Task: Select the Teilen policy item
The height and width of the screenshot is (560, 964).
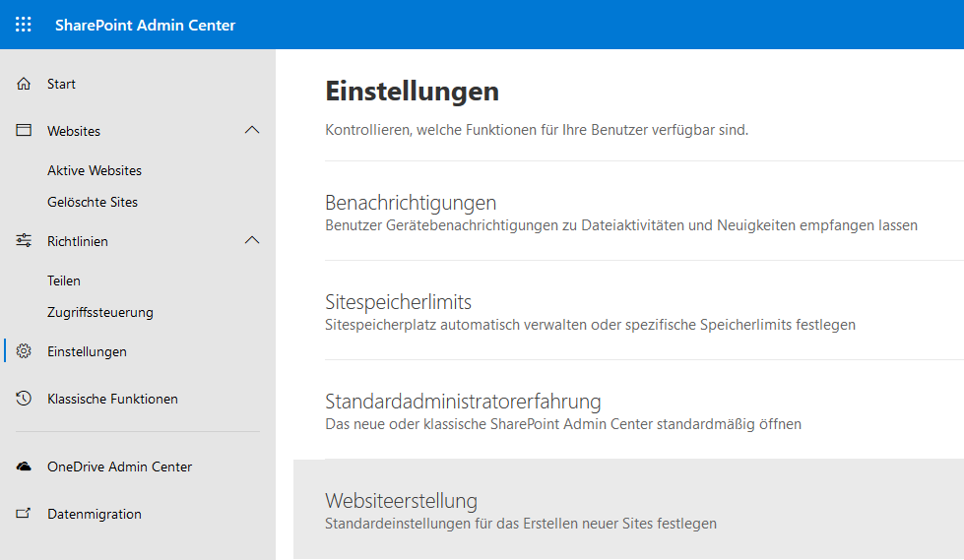Action: tap(64, 280)
